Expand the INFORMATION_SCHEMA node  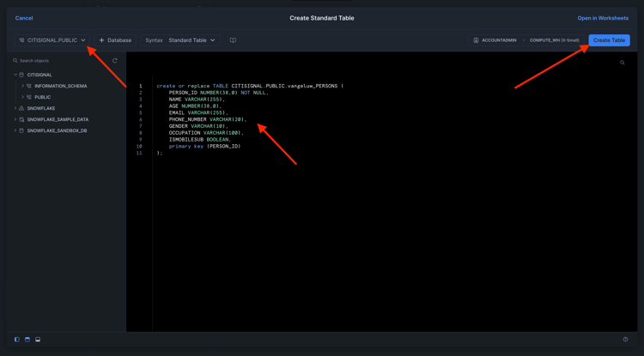tap(23, 86)
